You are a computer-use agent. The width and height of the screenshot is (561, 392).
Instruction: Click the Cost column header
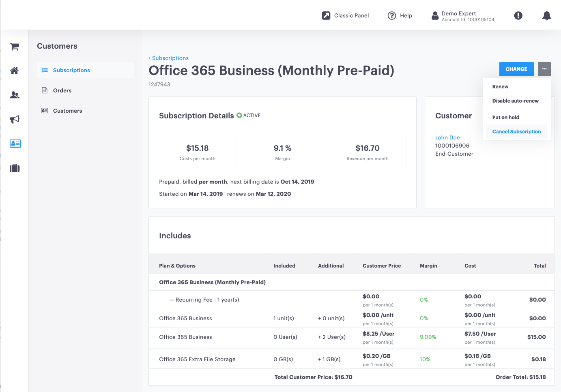tap(470, 266)
